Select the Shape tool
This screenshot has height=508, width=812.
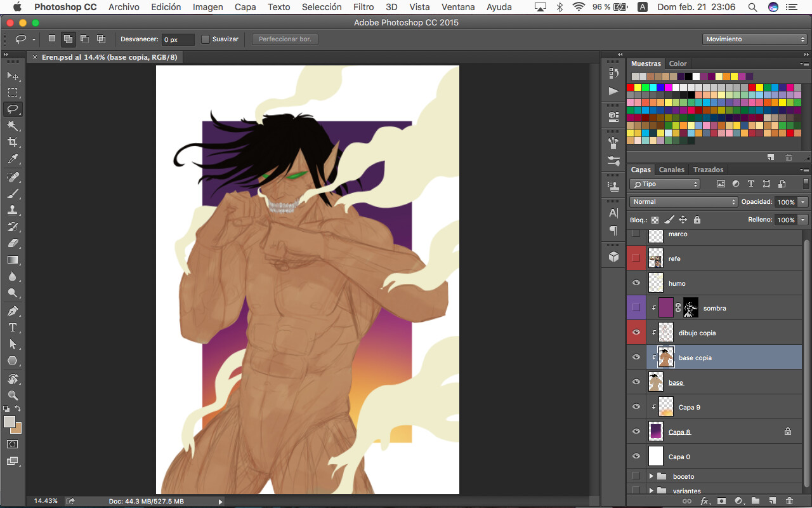13,361
